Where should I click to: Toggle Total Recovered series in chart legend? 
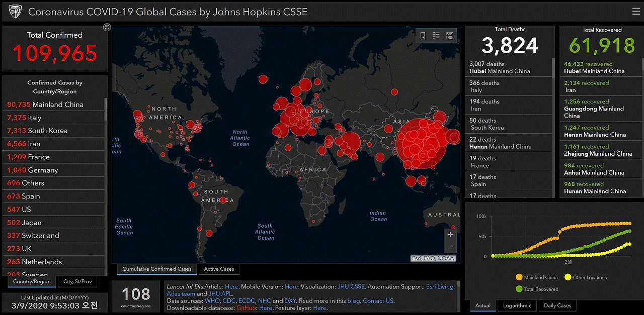coord(537,289)
